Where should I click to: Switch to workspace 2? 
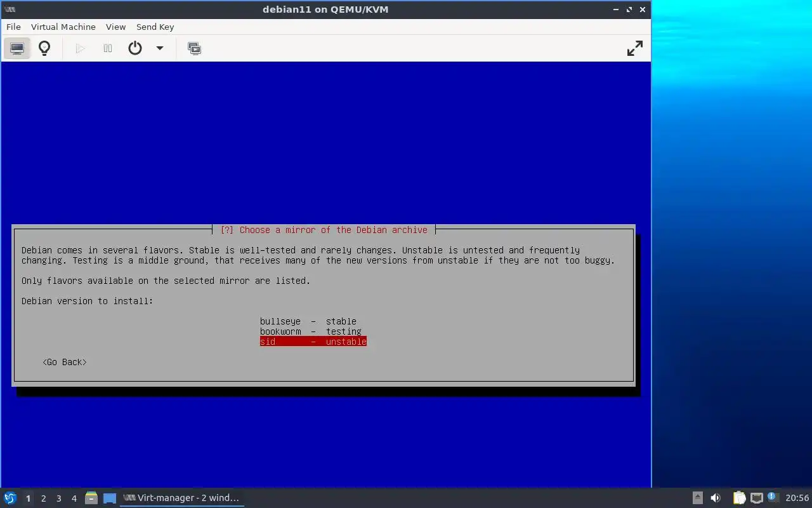coord(43,498)
